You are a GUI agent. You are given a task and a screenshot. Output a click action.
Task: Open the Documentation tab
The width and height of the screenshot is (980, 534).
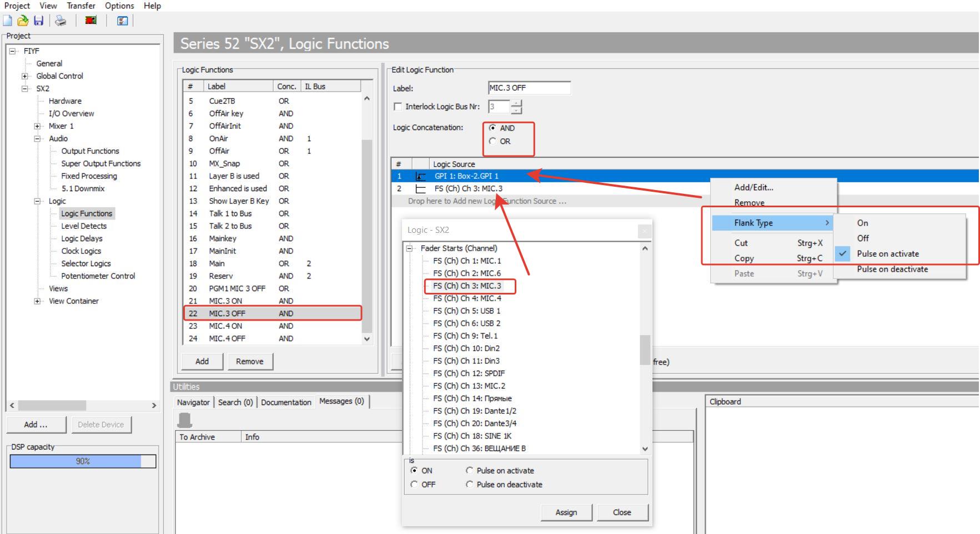(286, 402)
